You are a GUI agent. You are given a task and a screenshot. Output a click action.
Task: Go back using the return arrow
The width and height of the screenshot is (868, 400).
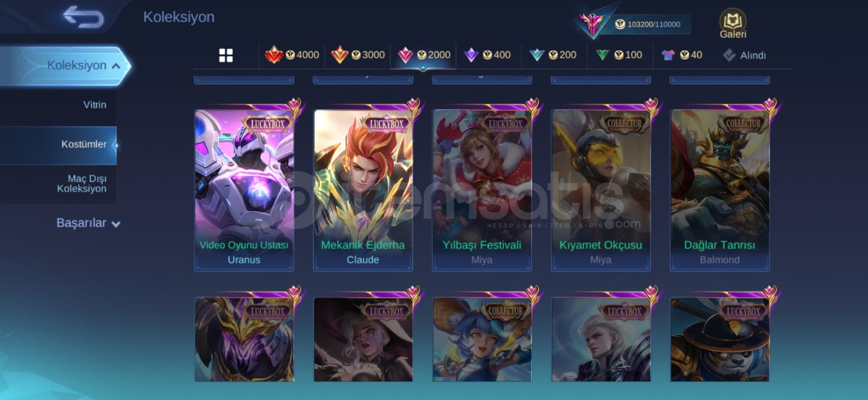(82, 17)
